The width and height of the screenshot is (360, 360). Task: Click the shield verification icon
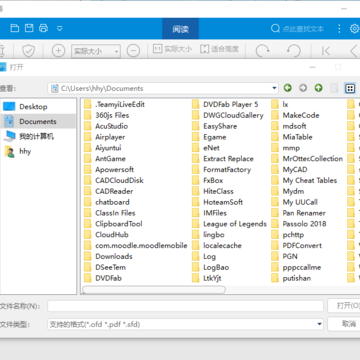[29, 51]
